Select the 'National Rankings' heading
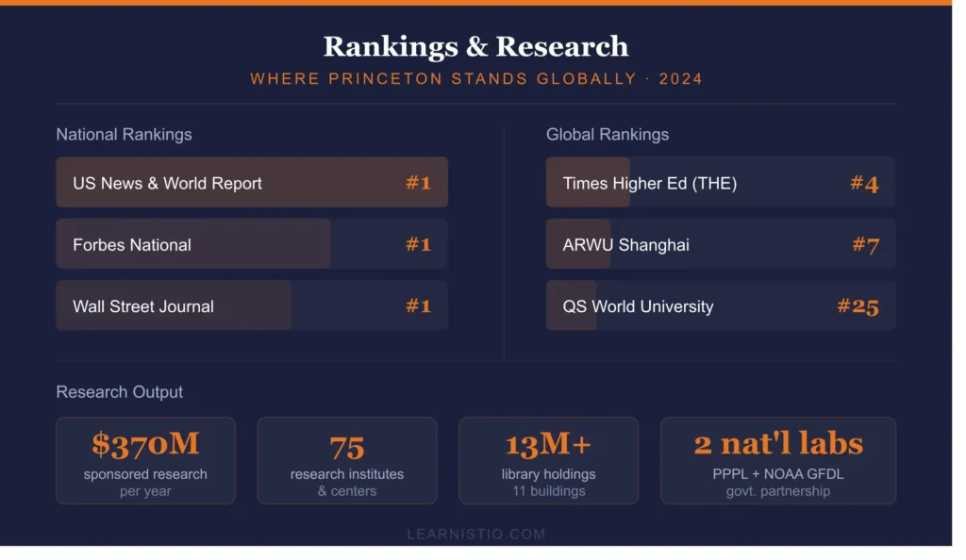Screen dimensions: 966x560 tap(124, 134)
